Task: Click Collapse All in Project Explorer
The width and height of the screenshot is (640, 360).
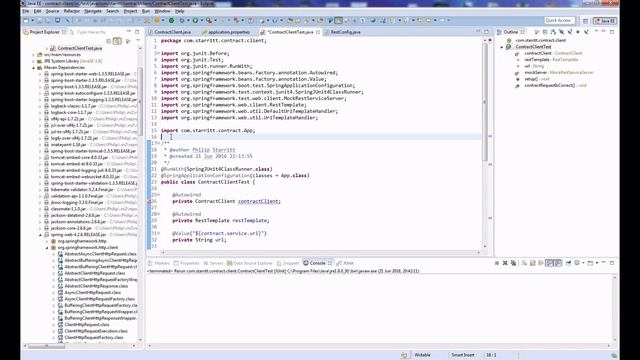Action: 109,41
